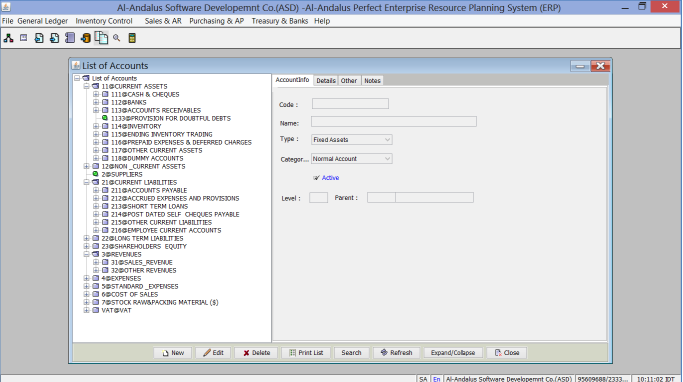Expand the 111@CASH & CHEQUES node
The width and height of the screenshot is (683, 382).
[96, 94]
